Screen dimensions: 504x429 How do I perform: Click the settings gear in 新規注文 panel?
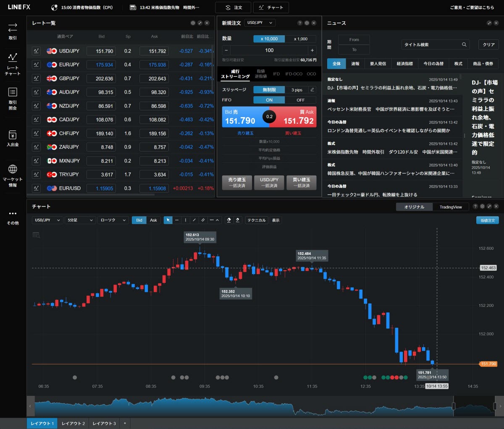click(x=307, y=23)
